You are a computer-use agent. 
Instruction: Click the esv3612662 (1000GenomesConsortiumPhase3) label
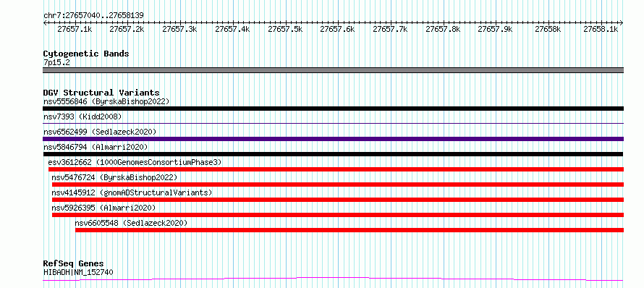click(x=135, y=162)
